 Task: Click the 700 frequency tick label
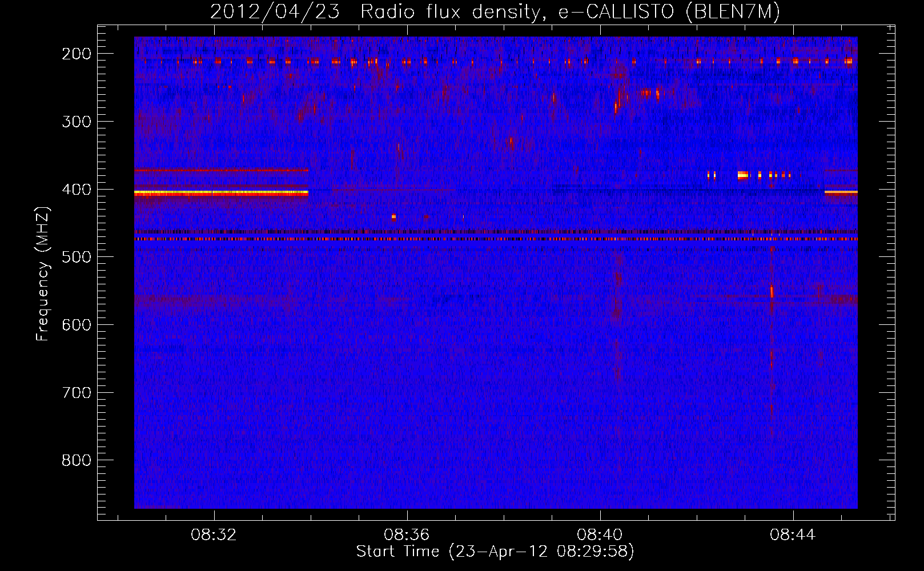click(77, 393)
